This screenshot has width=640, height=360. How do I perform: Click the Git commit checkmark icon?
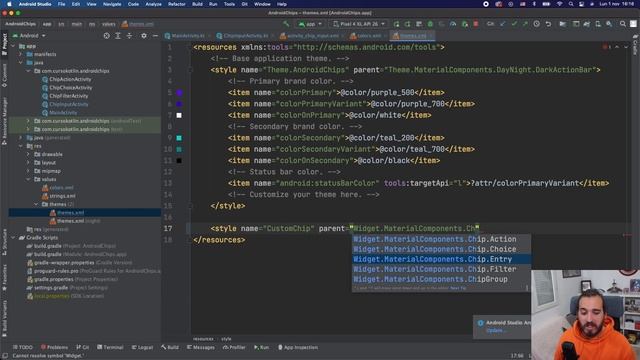point(514,24)
